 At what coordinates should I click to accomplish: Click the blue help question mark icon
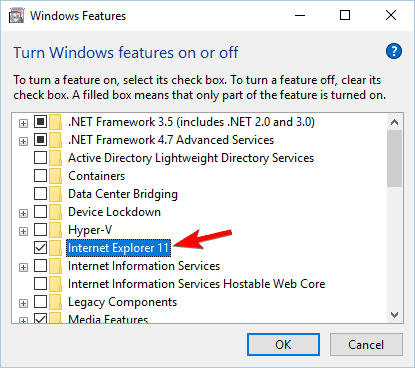click(x=394, y=51)
